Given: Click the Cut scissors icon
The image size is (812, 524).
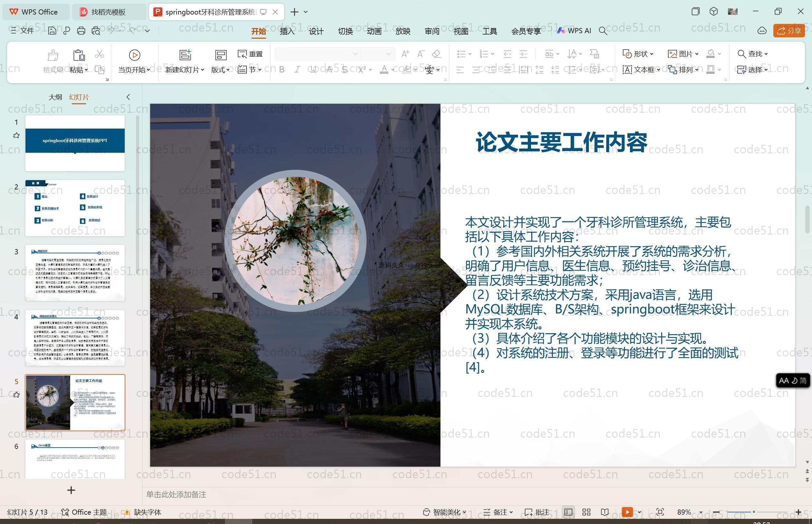Looking at the screenshot, I should [x=99, y=54].
